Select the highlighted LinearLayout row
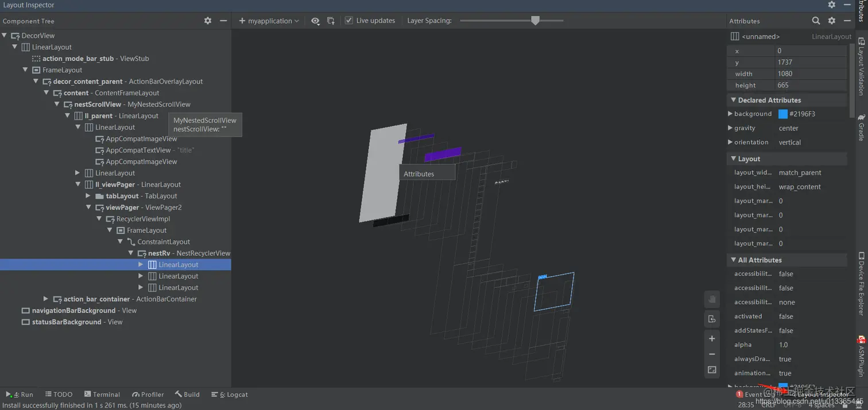 tap(115, 265)
